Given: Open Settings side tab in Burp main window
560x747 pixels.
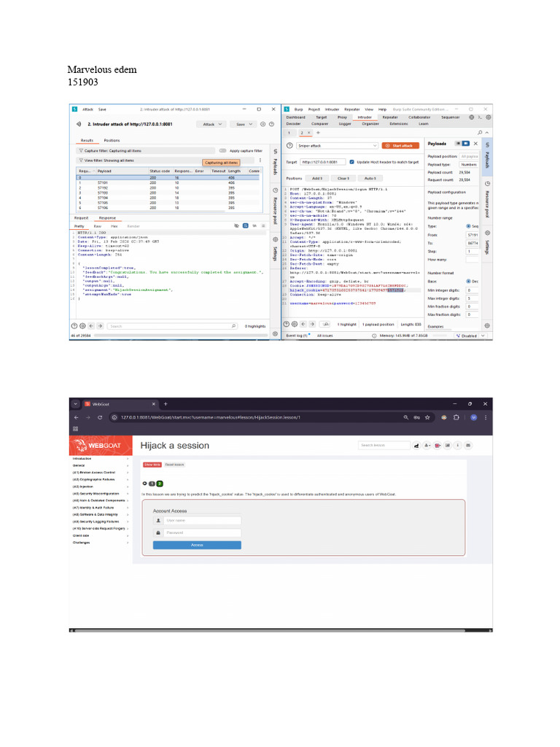Looking at the screenshot, I should pos(487,243).
